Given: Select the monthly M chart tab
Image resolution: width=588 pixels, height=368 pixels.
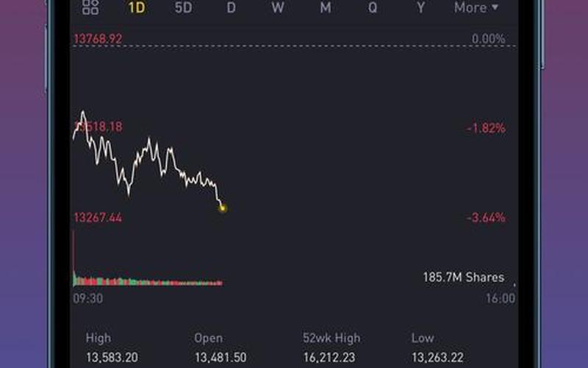Looking at the screenshot, I should [x=325, y=7].
